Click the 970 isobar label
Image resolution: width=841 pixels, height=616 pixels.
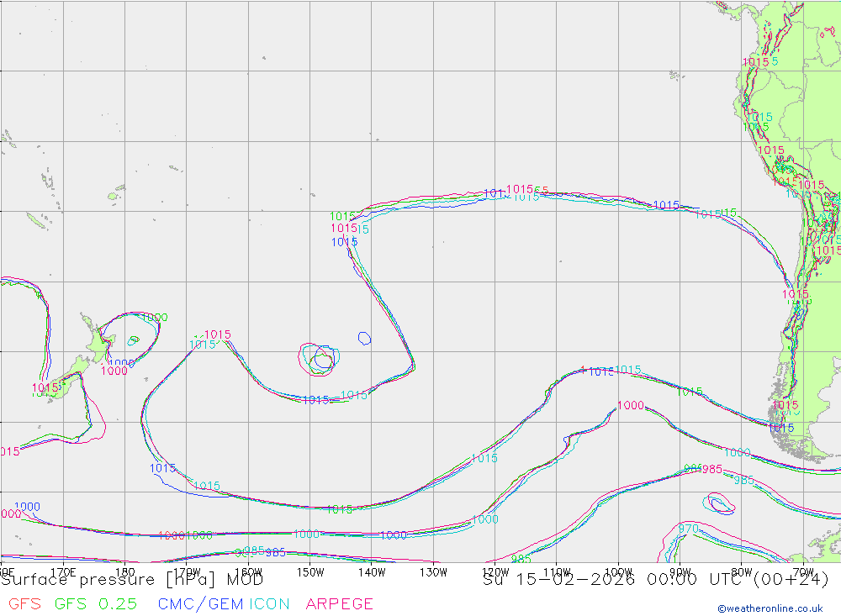click(x=689, y=529)
